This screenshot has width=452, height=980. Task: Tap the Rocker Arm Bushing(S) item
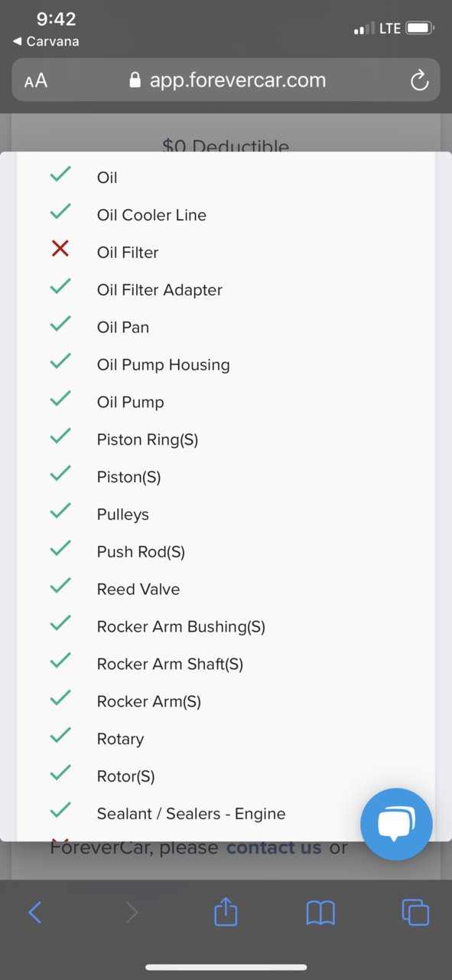coord(181,626)
